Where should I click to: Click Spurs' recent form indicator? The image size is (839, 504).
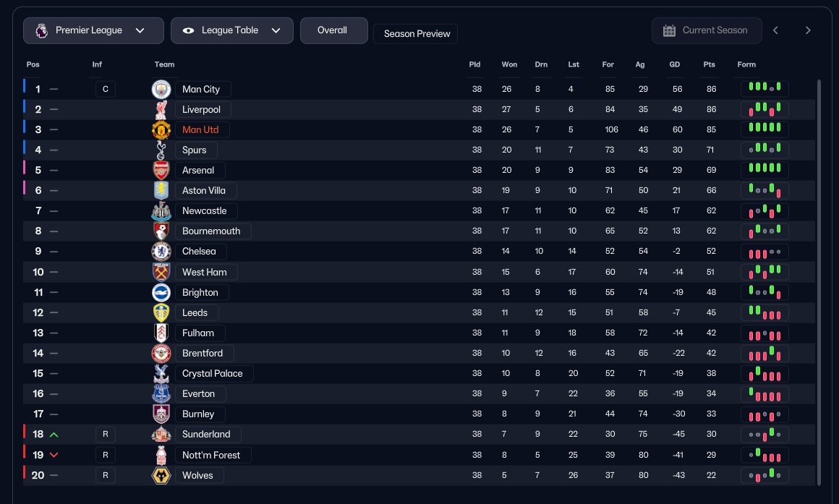point(765,150)
